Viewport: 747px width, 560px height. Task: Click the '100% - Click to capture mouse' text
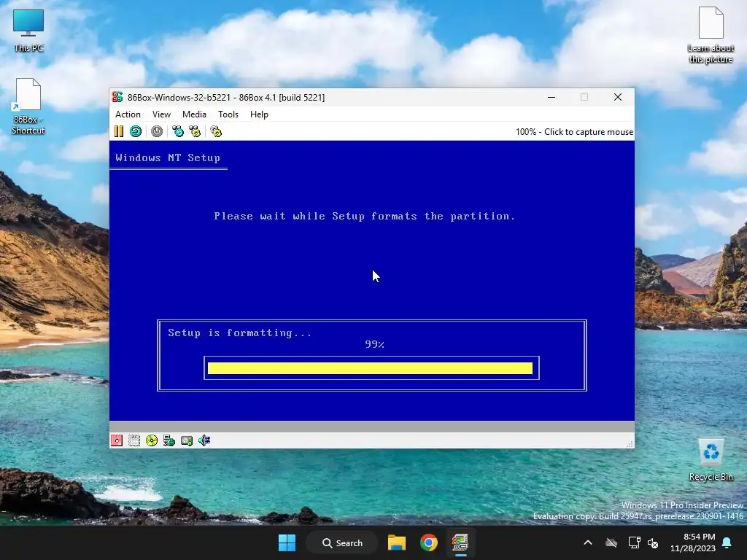[x=574, y=132]
